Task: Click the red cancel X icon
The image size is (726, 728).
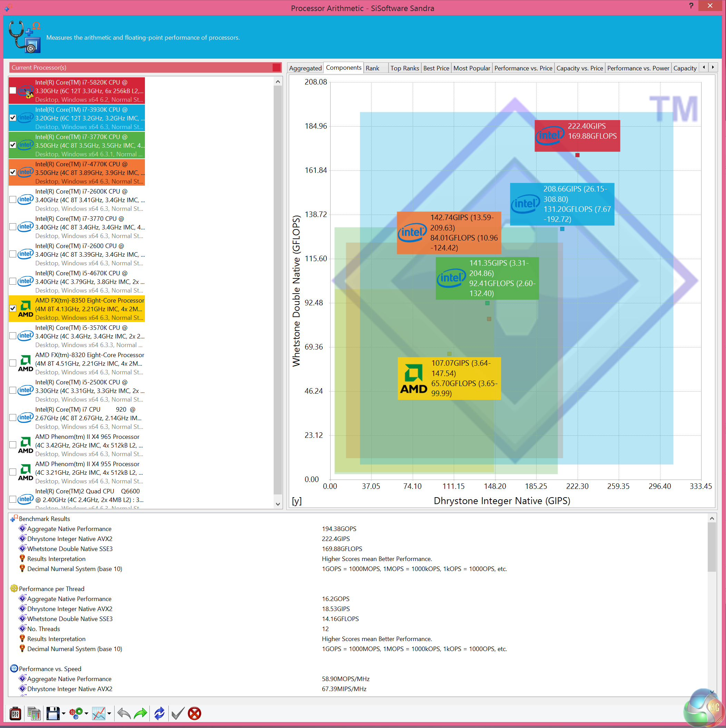Action: pos(194,713)
